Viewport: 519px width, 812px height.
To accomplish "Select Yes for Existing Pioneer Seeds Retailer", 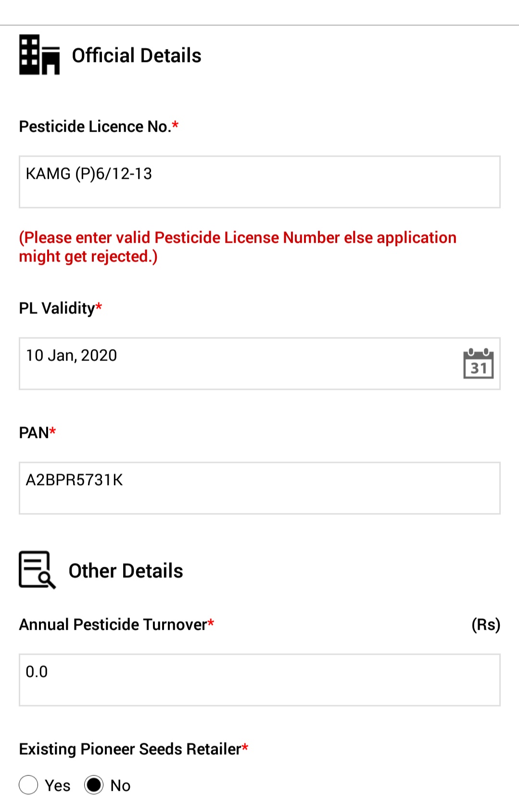I will [x=28, y=785].
